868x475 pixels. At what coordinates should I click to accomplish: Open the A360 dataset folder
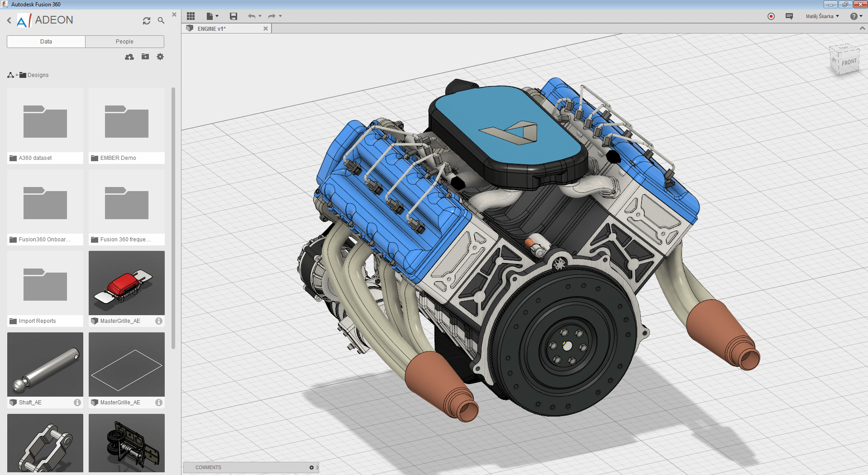click(45, 126)
